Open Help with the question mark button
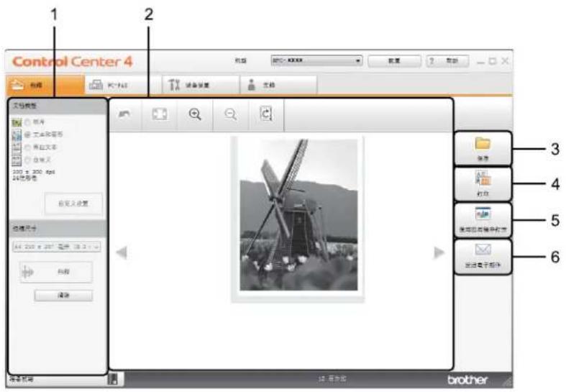Screen dimensions: 566x392 click(x=447, y=61)
